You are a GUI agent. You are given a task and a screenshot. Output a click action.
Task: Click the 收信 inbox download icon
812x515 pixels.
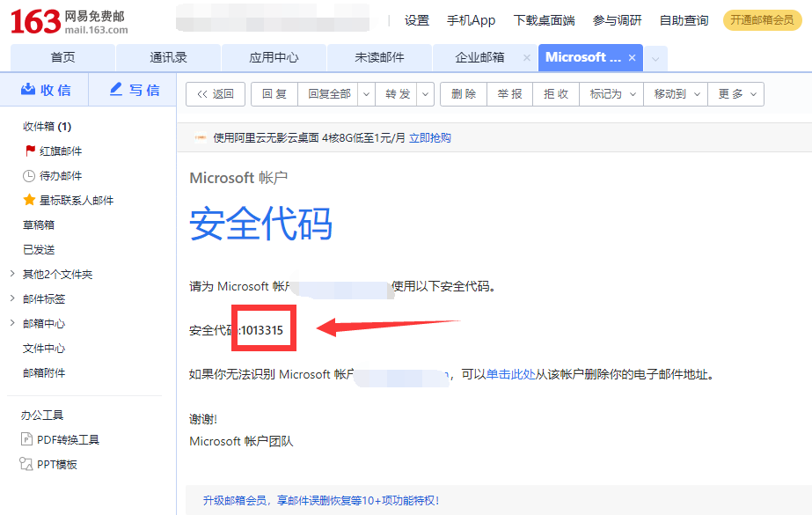pos(28,90)
